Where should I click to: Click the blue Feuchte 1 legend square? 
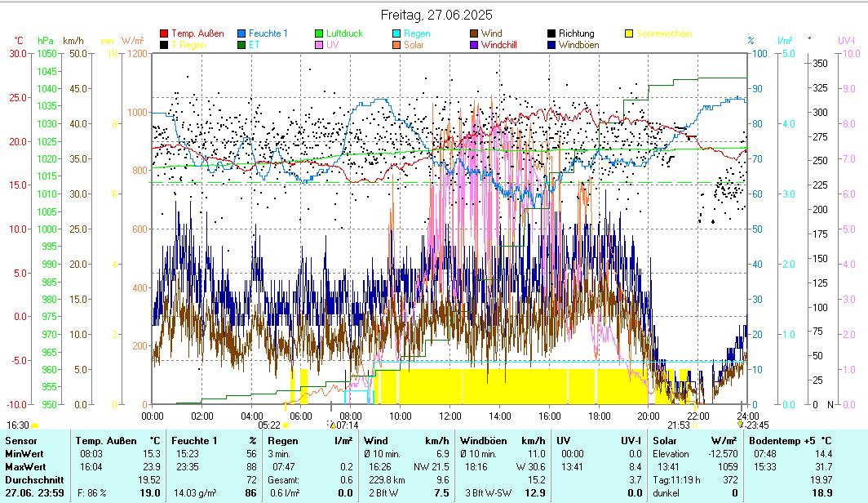tap(242, 33)
